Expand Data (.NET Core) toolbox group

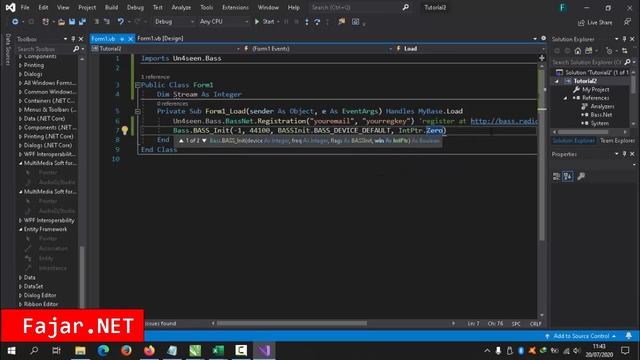click(21, 119)
